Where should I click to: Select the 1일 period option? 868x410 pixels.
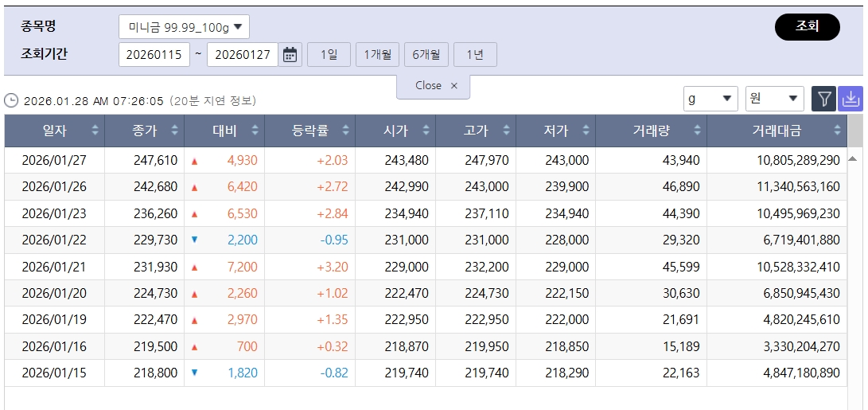tap(329, 55)
